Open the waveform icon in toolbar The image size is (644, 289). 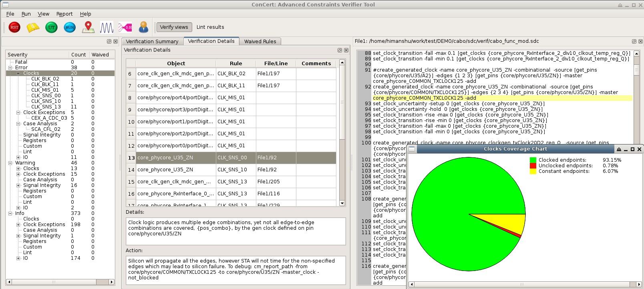(x=107, y=27)
